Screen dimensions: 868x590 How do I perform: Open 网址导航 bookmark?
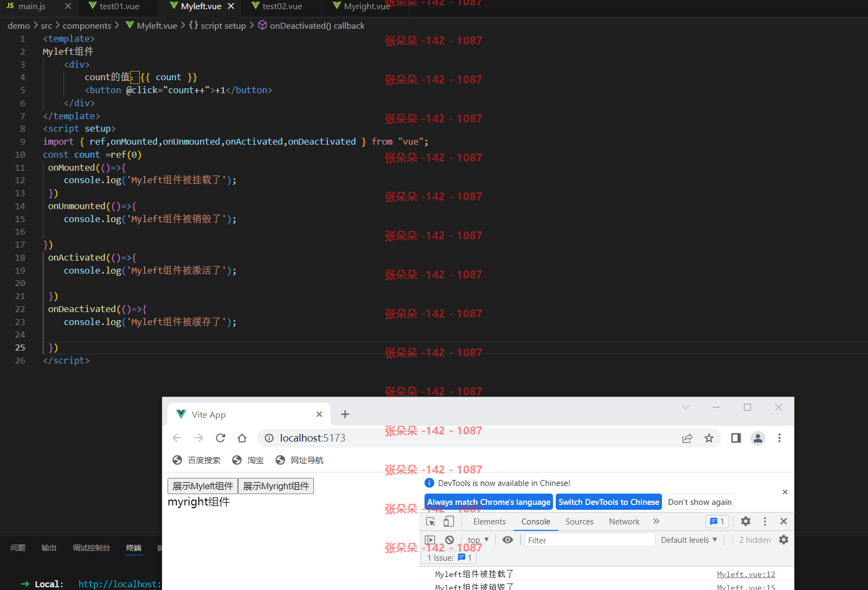[299, 460]
